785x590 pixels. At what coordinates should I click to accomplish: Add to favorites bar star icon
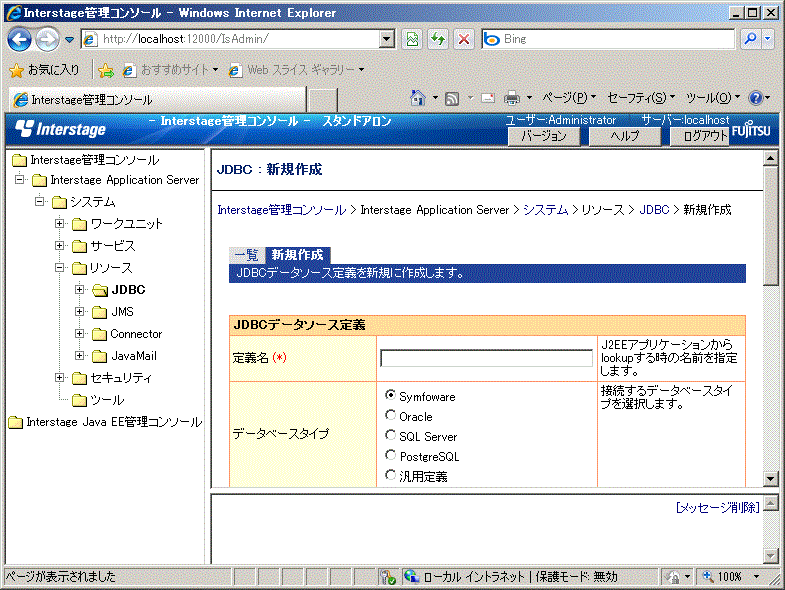tap(106, 71)
